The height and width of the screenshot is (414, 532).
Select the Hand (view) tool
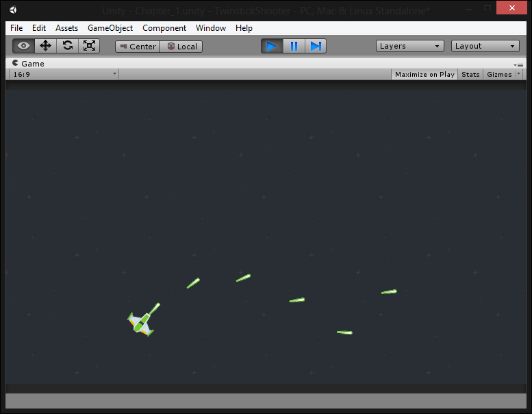point(23,46)
